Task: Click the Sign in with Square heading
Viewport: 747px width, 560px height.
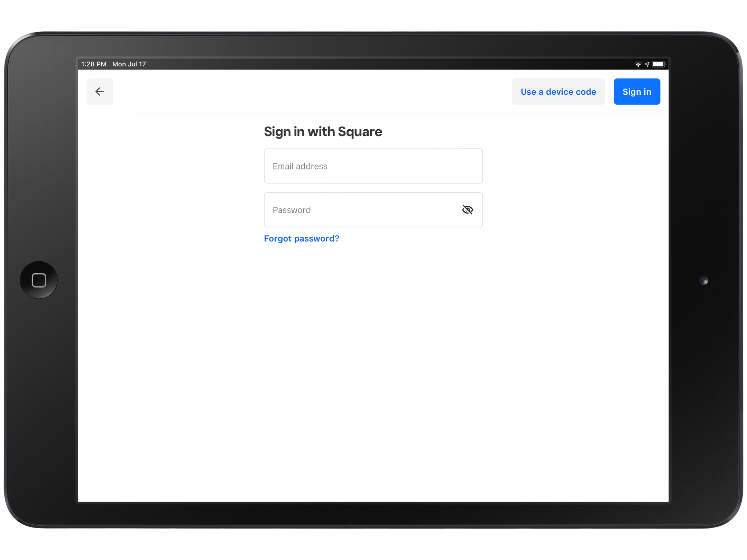Action: tap(323, 132)
